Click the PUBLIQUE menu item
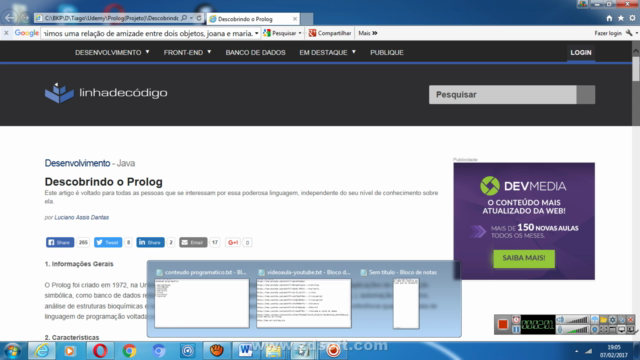 [387, 52]
